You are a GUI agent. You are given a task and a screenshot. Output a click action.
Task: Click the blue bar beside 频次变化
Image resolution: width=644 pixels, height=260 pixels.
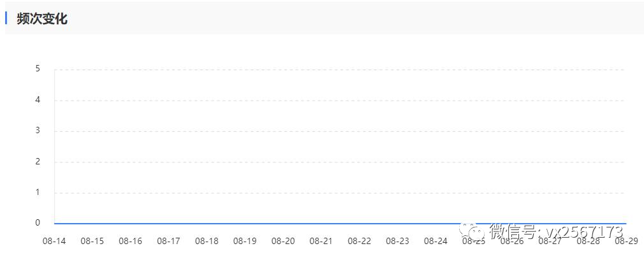point(6,18)
